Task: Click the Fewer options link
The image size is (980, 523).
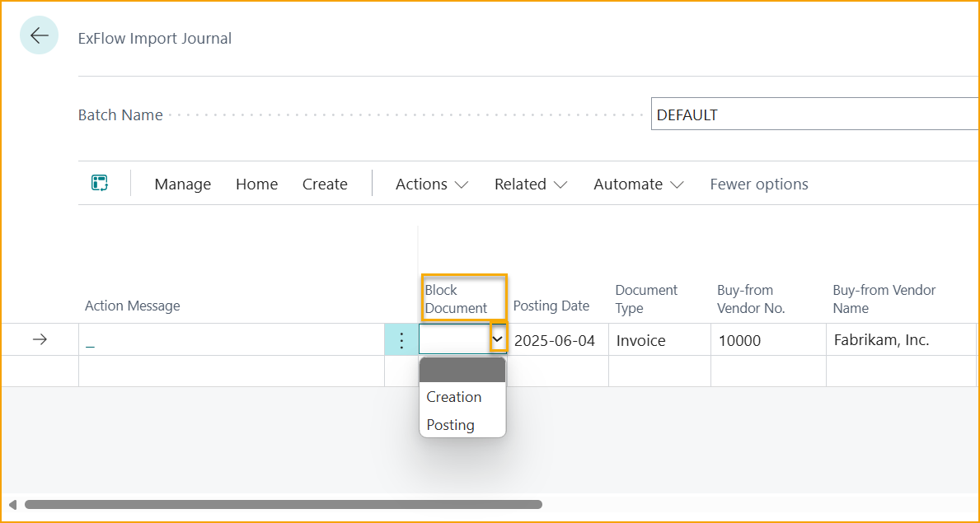Action: point(758,184)
